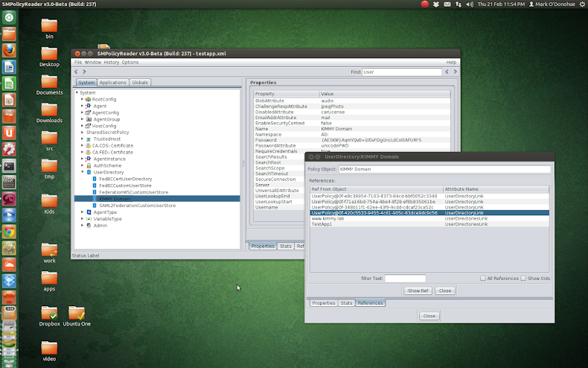Expand the HostConfig tree node

82,126
